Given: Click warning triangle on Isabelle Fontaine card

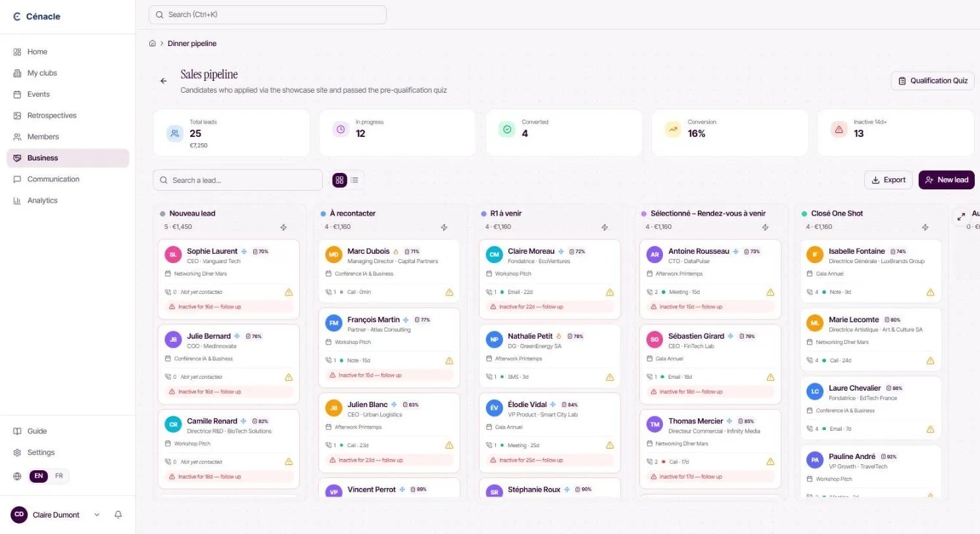Looking at the screenshot, I should point(930,292).
